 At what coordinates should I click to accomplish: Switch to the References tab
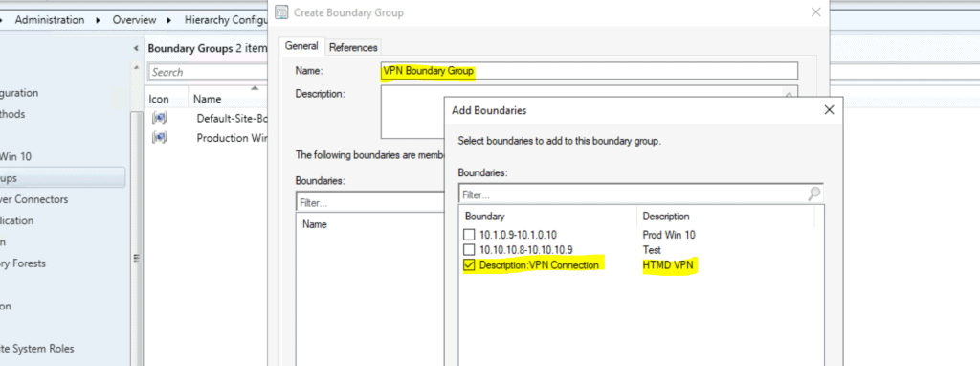tap(353, 47)
